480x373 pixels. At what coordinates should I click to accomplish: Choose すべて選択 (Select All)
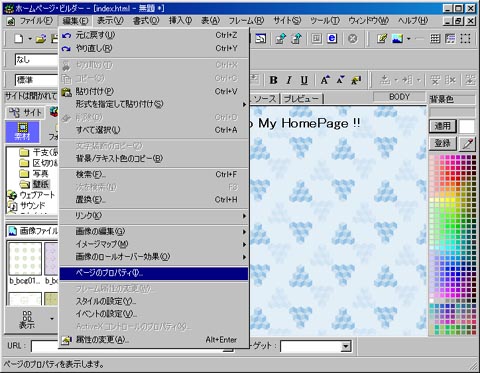coord(154,130)
